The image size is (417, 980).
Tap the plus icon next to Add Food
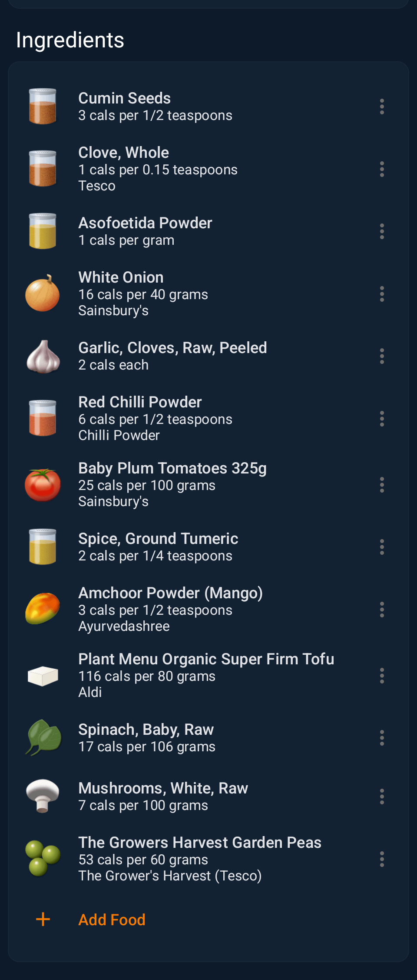[x=43, y=919]
